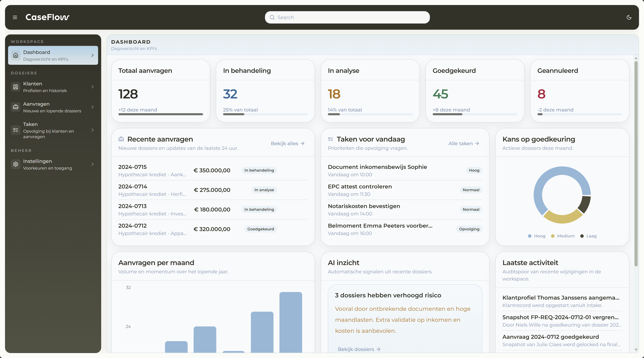Click the In analyse value 18
This screenshot has width=644, height=358.
pyautogui.click(x=334, y=94)
